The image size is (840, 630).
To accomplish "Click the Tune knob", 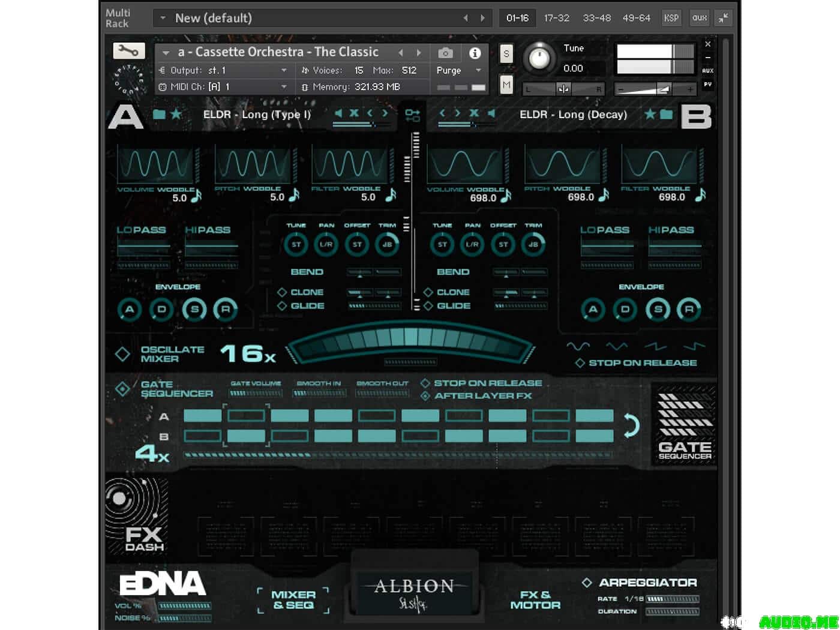I will point(539,59).
